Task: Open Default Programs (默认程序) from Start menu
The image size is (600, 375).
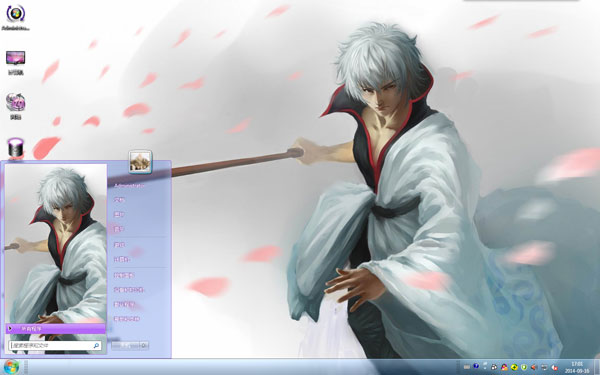Action: 124,305
